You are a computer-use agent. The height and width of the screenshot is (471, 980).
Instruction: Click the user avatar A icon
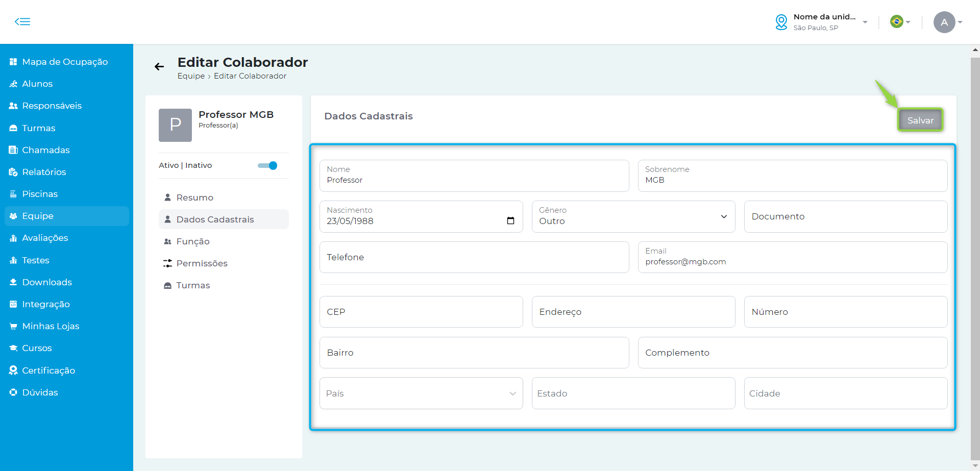click(x=944, y=22)
